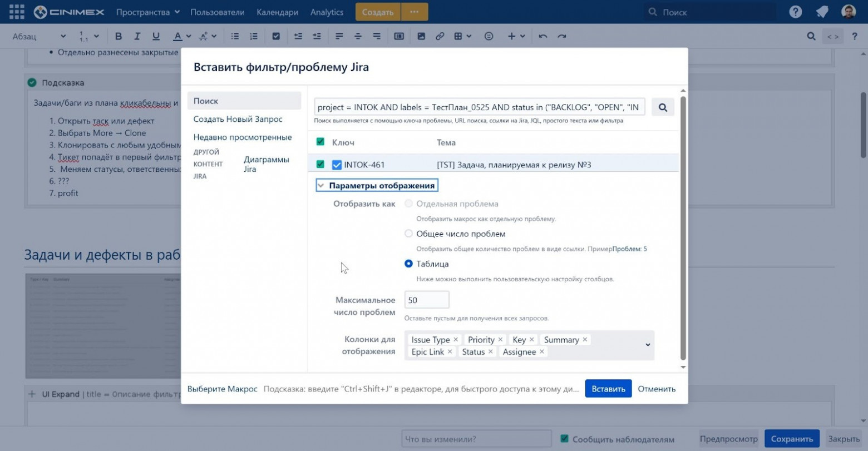Insert a link using the toolbar icon
868x451 pixels.
tap(440, 36)
